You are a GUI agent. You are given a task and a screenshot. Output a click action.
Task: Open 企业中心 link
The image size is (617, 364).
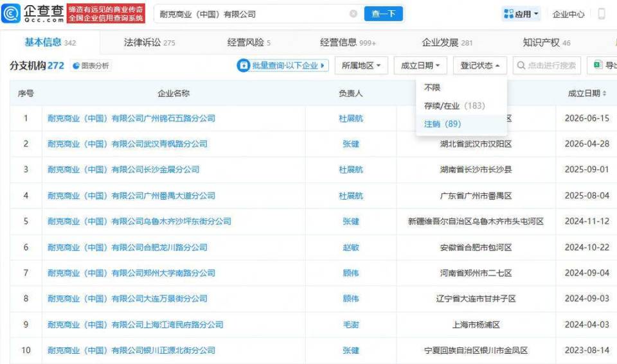(x=568, y=14)
